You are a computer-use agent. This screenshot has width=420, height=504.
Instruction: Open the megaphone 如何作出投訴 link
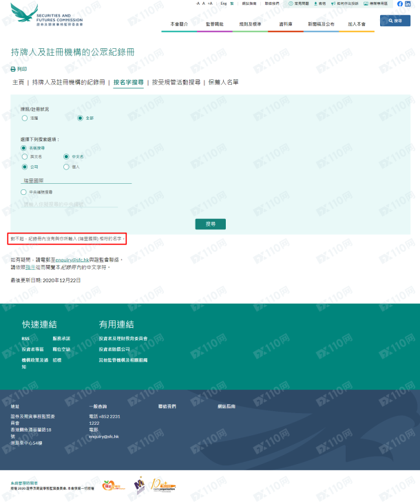click(344, 3)
